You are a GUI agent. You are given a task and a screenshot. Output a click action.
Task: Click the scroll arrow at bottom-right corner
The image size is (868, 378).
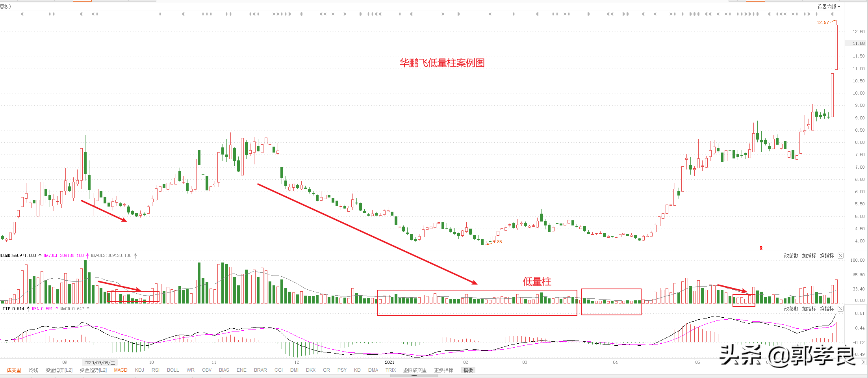click(864, 362)
